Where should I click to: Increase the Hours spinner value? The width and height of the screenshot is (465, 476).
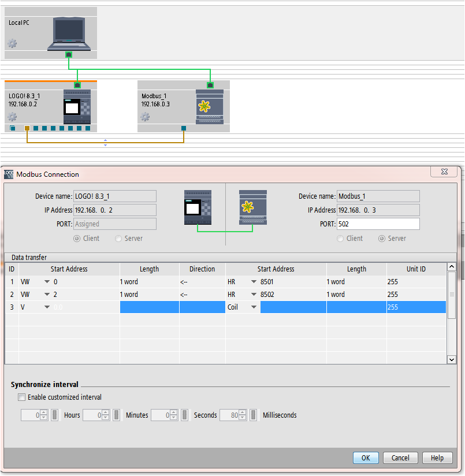(44, 412)
